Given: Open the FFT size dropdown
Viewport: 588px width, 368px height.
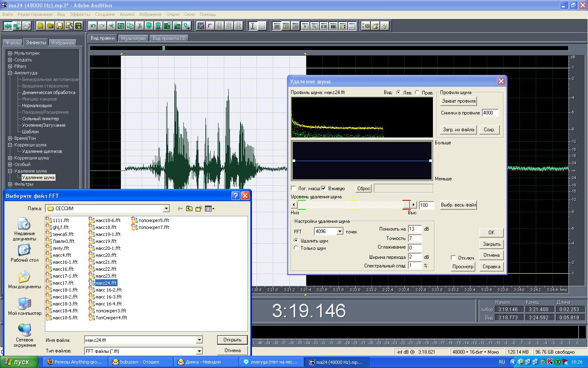Looking at the screenshot, I should click(340, 231).
